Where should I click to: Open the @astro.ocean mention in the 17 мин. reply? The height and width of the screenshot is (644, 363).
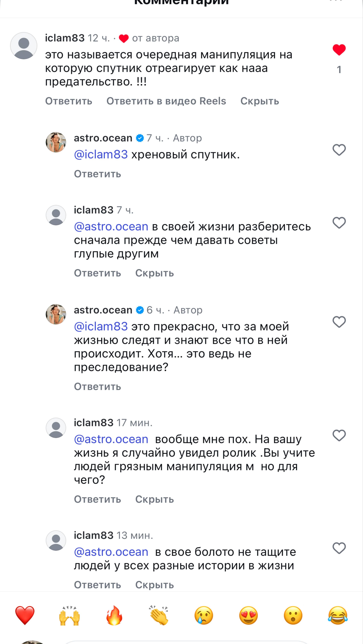click(111, 439)
